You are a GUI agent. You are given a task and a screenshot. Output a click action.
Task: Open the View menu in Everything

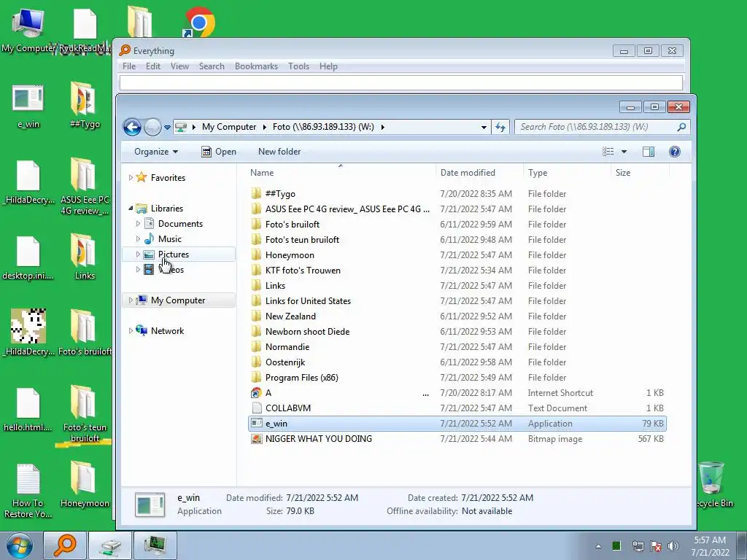(179, 66)
